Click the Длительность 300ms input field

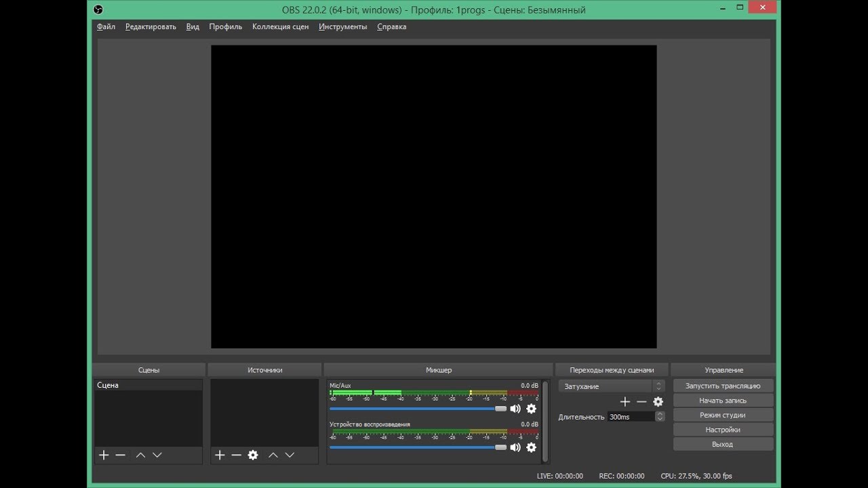click(631, 417)
